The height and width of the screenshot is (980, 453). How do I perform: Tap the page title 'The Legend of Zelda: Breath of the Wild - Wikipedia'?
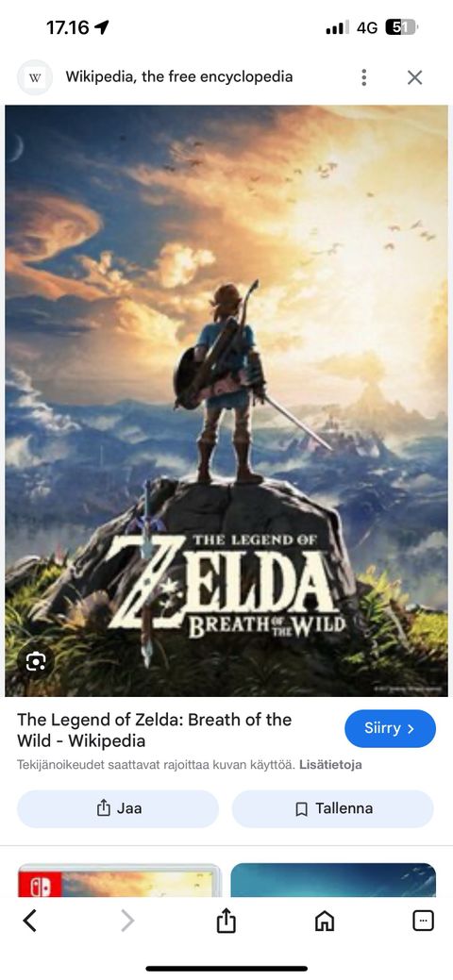[154, 730]
